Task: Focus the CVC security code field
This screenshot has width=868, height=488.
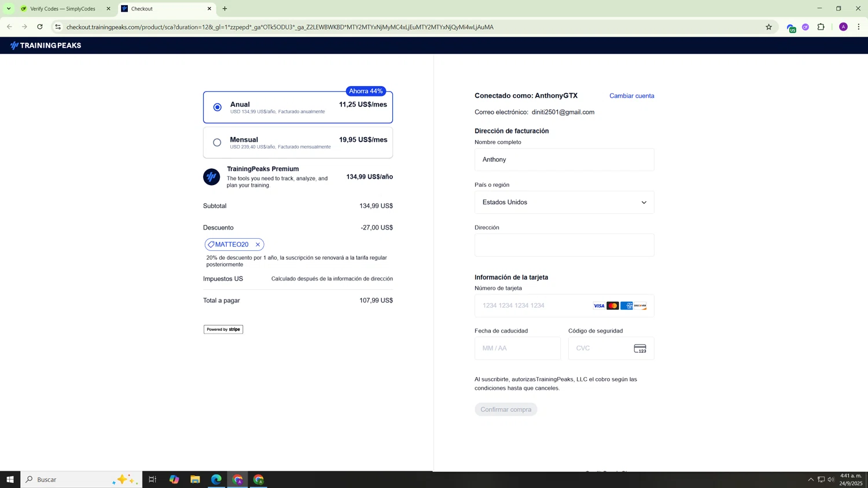Action: [x=611, y=349]
